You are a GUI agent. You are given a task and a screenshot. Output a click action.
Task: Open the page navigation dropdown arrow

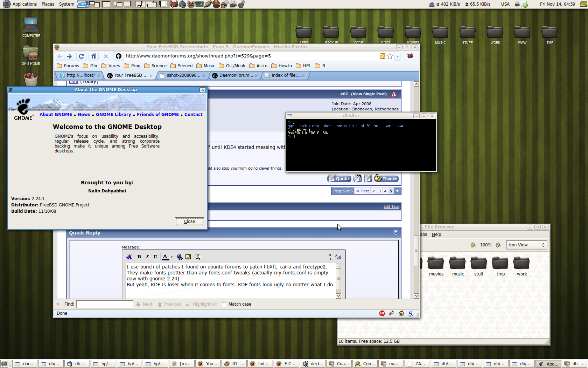(x=397, y=191)
